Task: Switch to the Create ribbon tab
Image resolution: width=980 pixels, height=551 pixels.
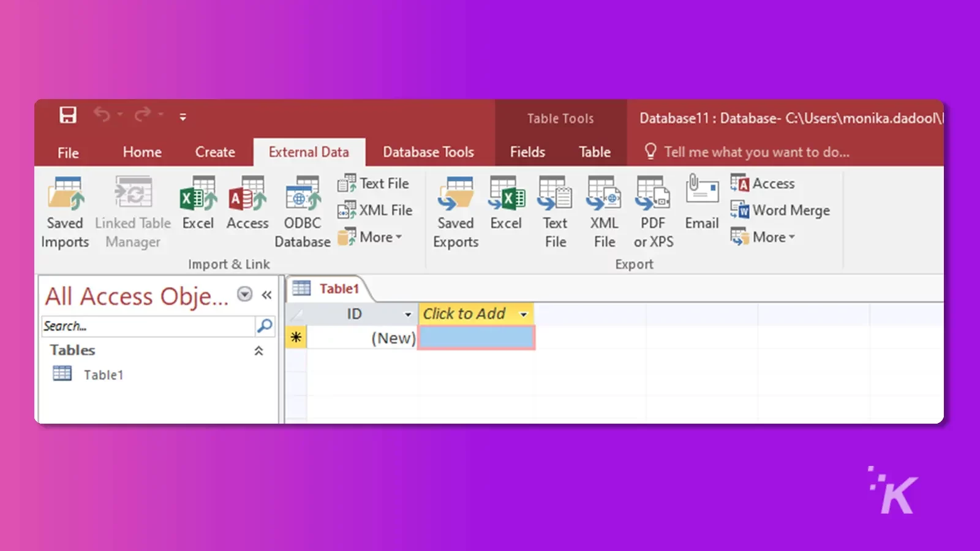Action: coord(215,152)
